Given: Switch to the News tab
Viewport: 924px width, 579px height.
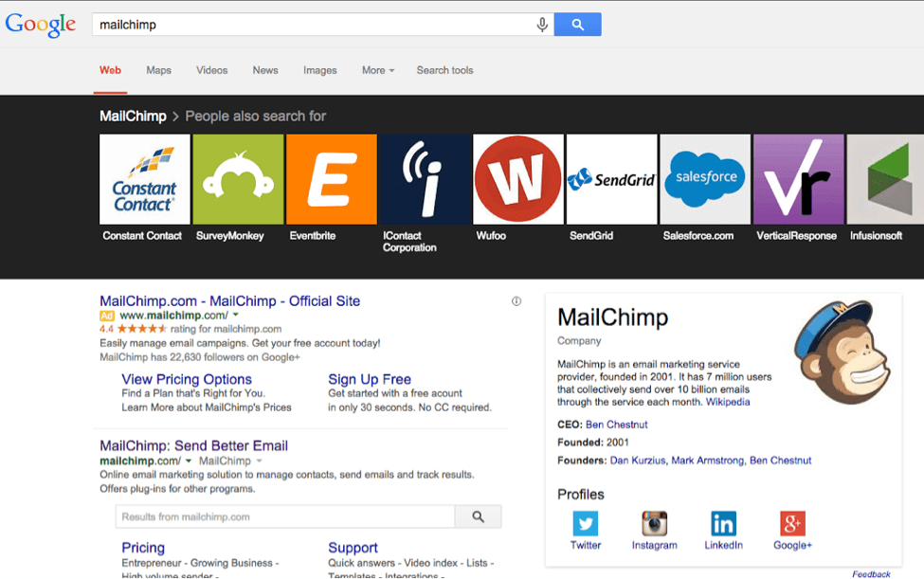Looking at the screenshot, I should point(265,70).
